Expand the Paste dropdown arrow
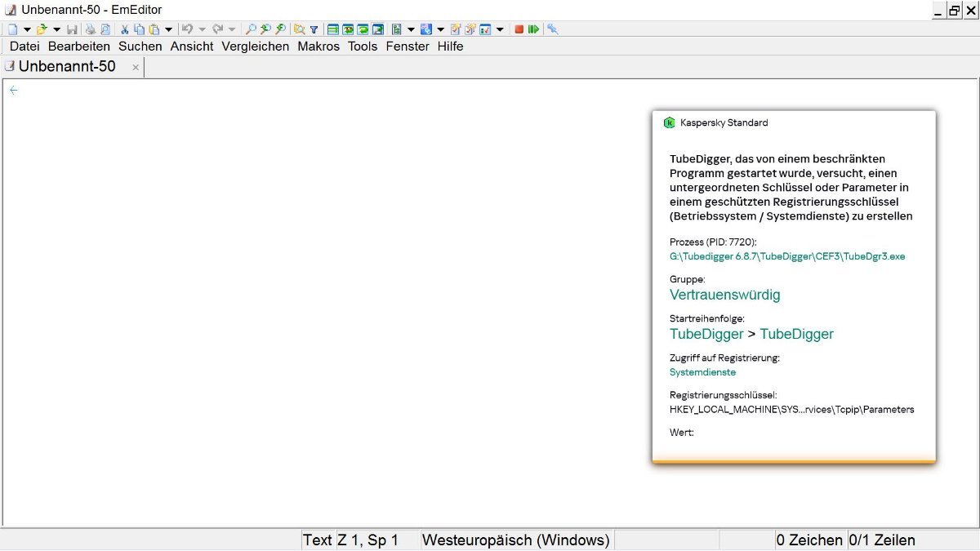Viewport: 980px width, 551px height. (168, 29)
